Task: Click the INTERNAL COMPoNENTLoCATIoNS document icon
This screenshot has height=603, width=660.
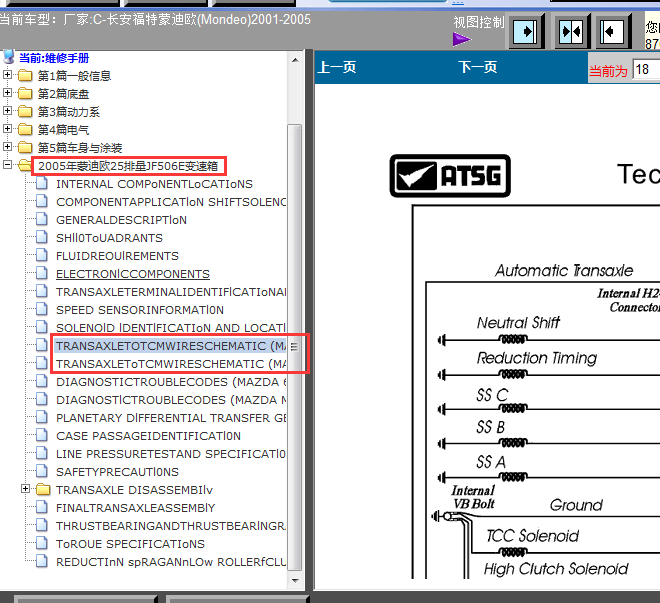Action: click(41, 183)
